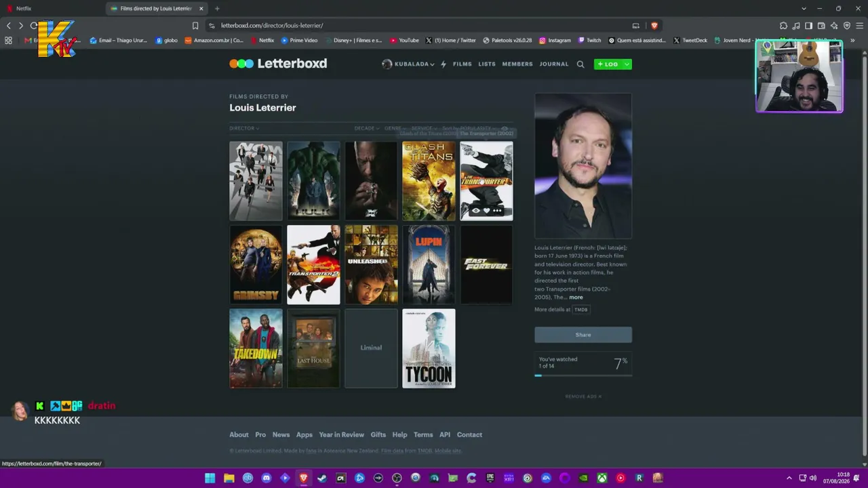This screenshot has height=488, width=868.
Task: Open Discord from the taskbar
Action: coord(267,479)
